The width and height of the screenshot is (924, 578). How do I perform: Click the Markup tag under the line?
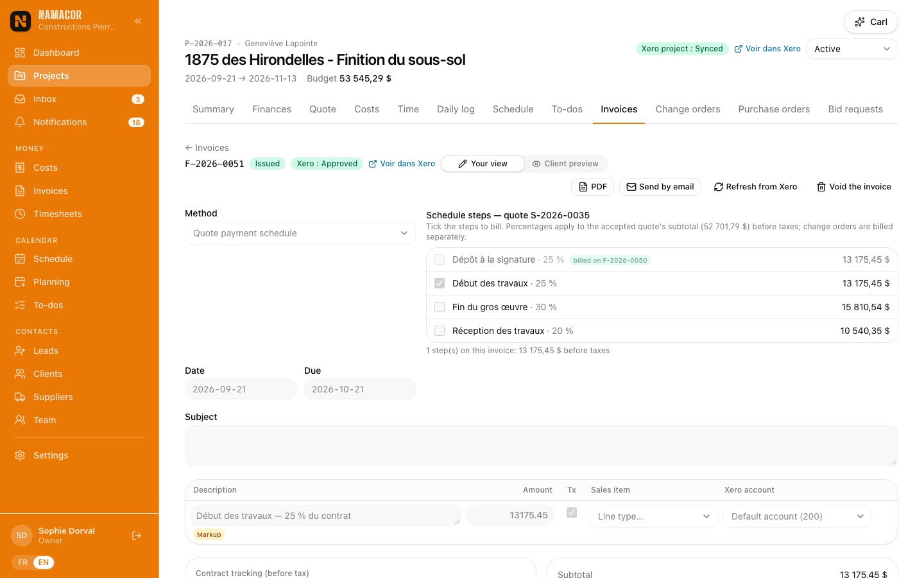pos(209,534)
